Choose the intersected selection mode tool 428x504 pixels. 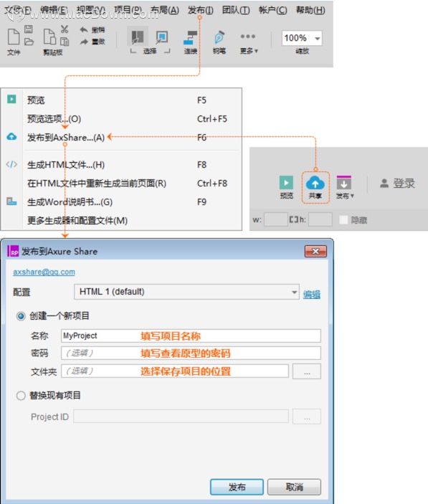pyautogui.click(x=138, y=37)
